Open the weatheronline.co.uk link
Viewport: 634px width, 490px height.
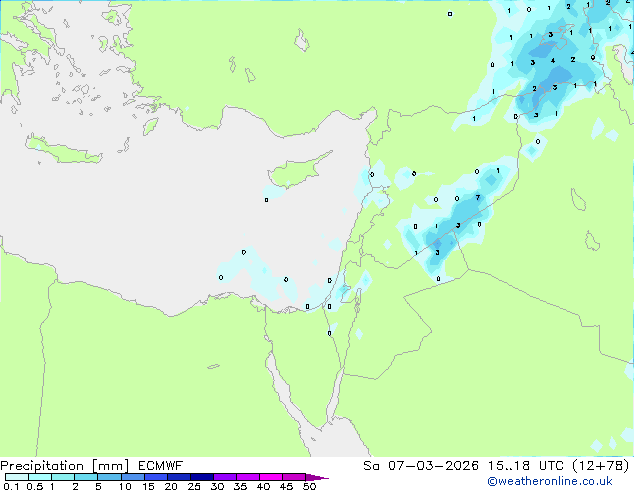pos(550,481)
